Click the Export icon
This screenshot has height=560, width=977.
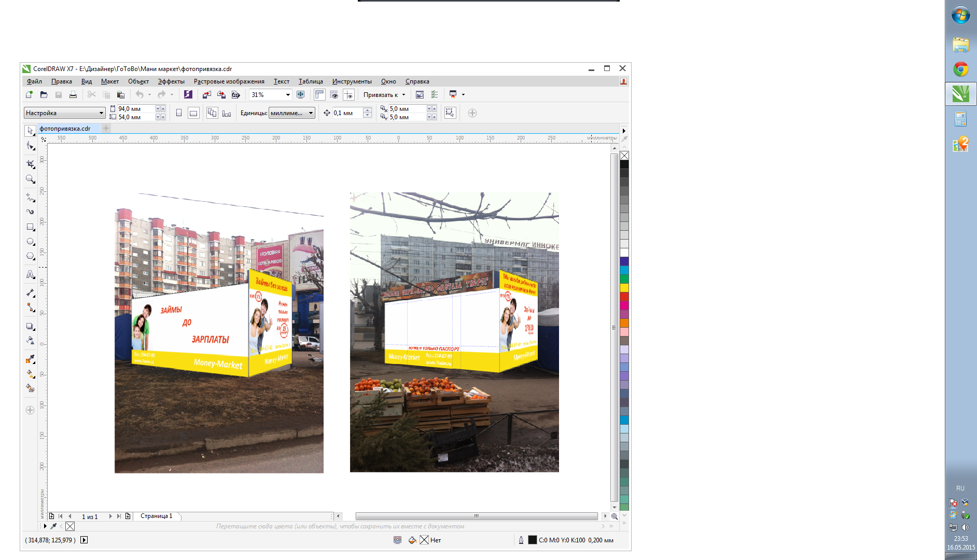(221, 94)
